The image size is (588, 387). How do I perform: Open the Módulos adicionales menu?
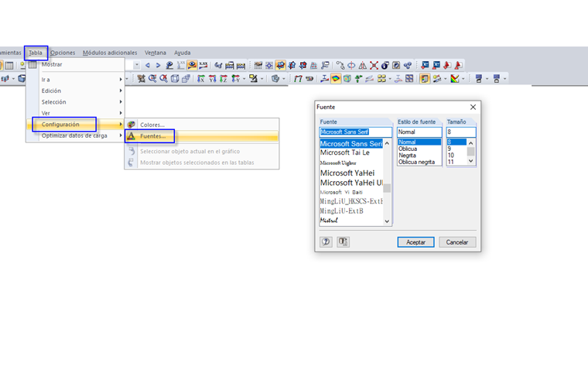110,53
